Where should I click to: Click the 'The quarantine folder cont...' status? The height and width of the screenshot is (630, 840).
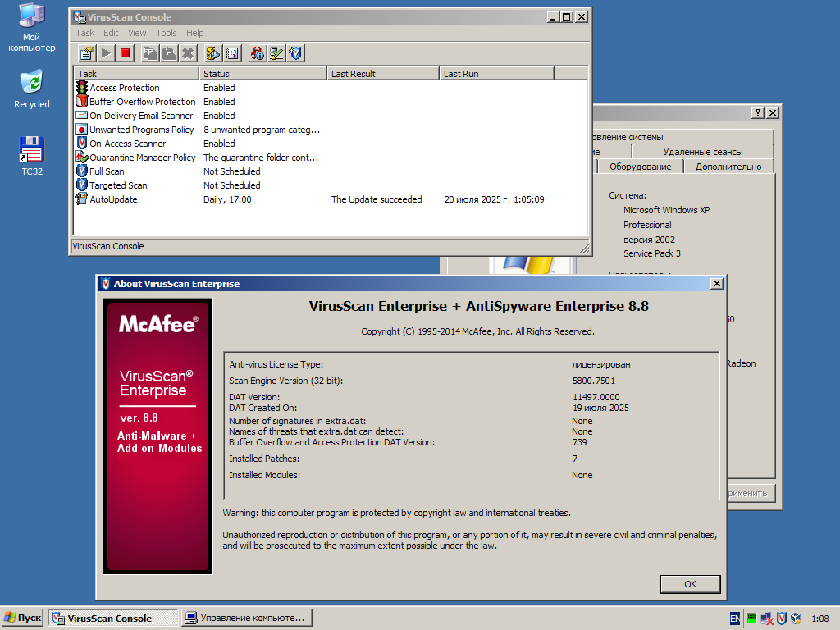261,157
